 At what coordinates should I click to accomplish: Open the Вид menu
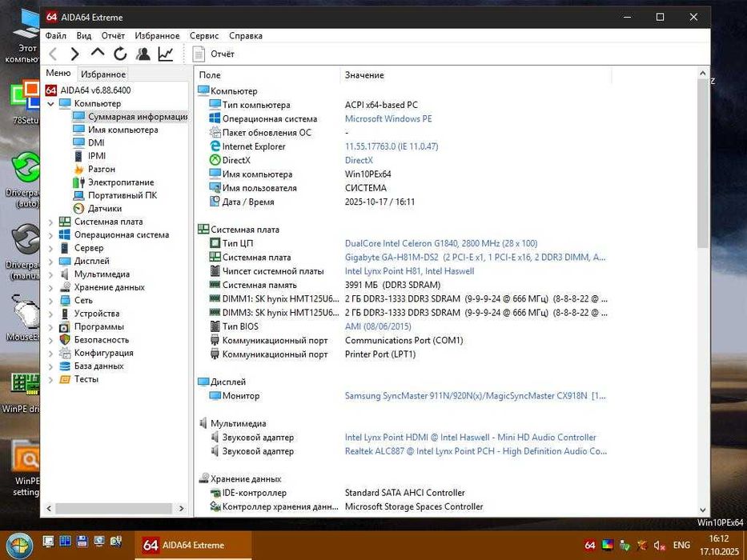point(84,36)
